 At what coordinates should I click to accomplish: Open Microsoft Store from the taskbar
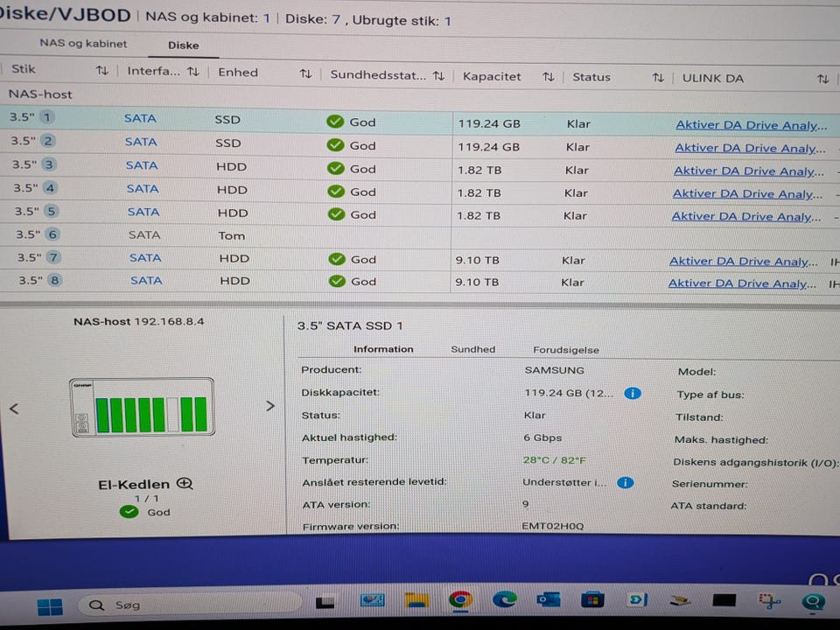pos(593,600)
